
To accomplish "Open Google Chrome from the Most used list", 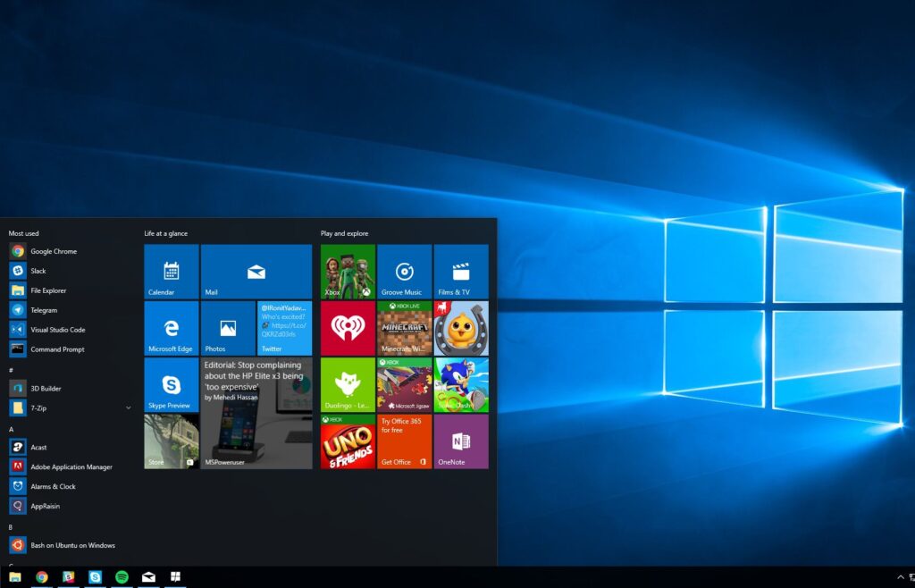I will (70, 251).
